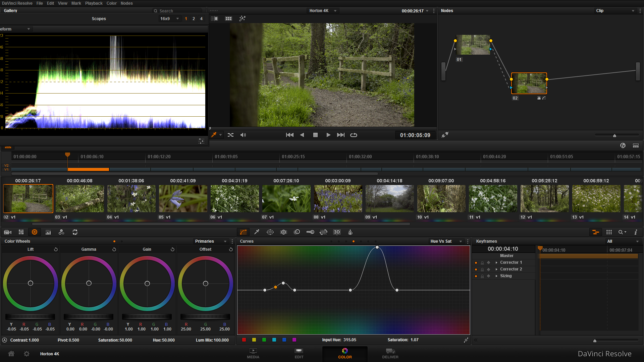Click the Keyframes palette icon
This screenshot has height=362, width=644.
(x=596, y=232)
